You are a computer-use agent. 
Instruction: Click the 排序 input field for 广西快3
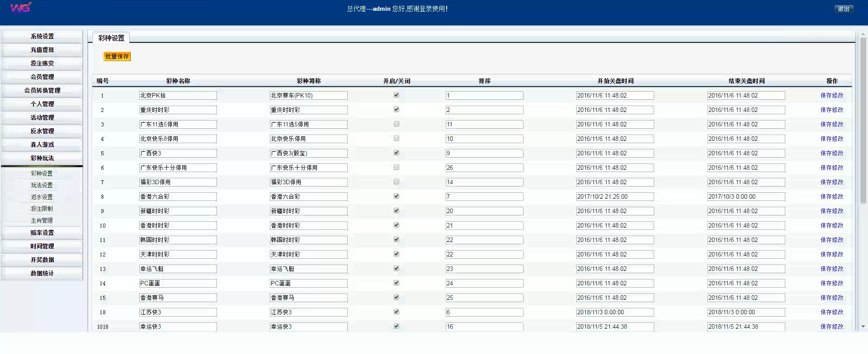[x=484, y=154]
